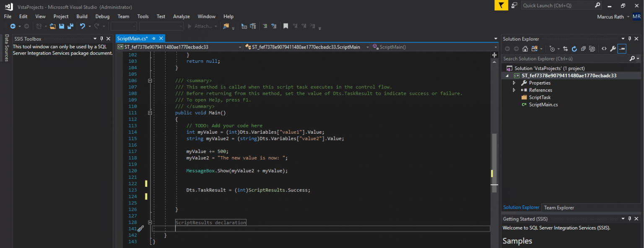Click the Home icon in Solution Explorer
Image resolution: width=644 pixels, height=248 pixels.
pos(525,49)
